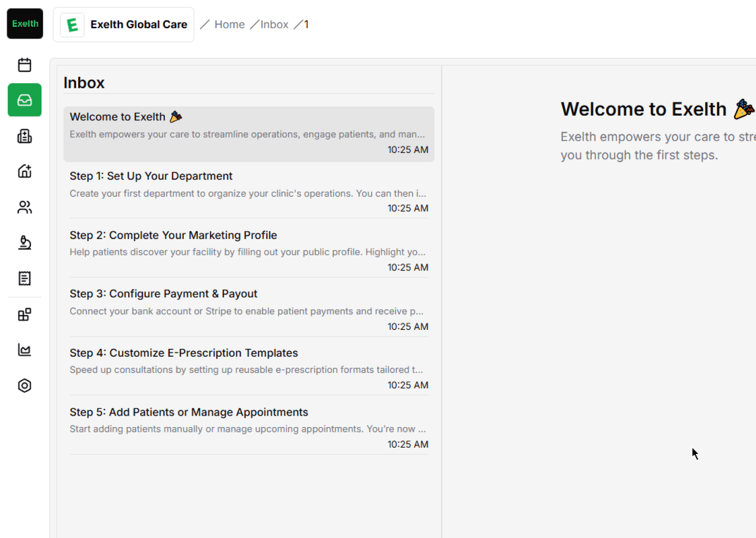Click the Inbox heading
The image size is (756, 538).
pos(84,82)
